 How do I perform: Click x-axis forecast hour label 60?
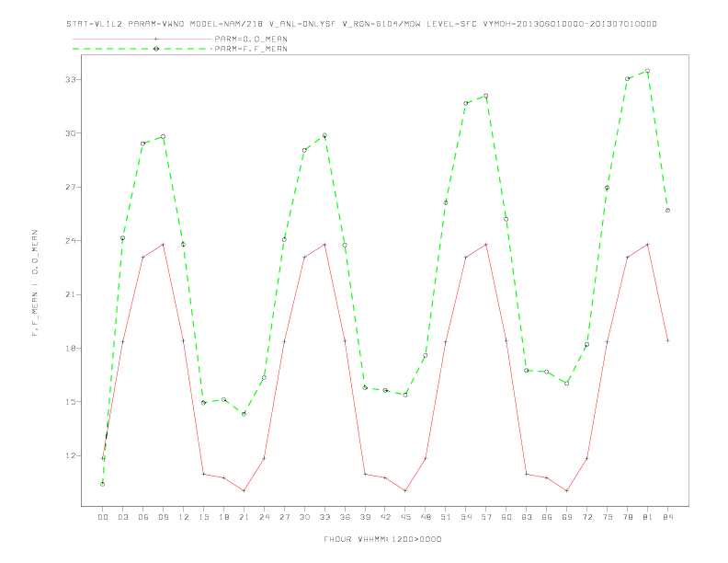click(x=506, y=517)
